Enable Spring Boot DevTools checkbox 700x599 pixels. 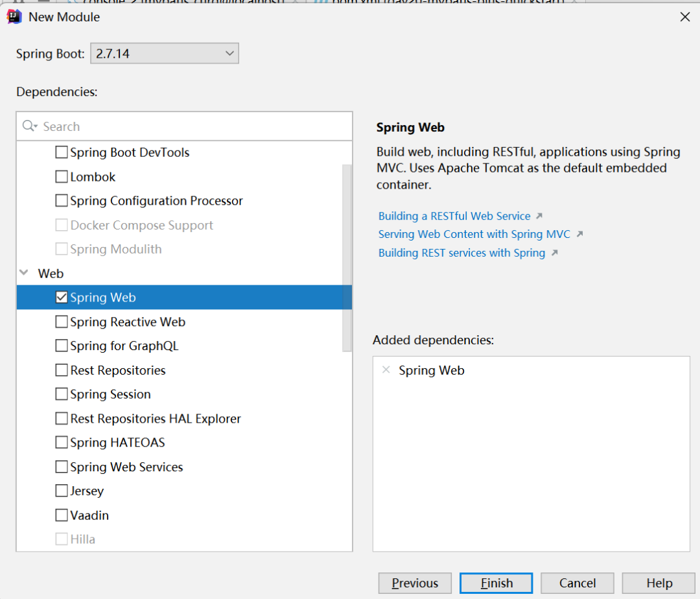[x=62, y=152]
